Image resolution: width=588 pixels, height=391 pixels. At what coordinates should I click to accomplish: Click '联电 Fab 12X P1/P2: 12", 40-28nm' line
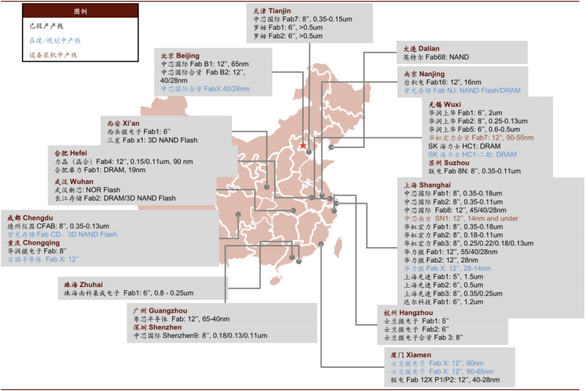click(445, 380)
